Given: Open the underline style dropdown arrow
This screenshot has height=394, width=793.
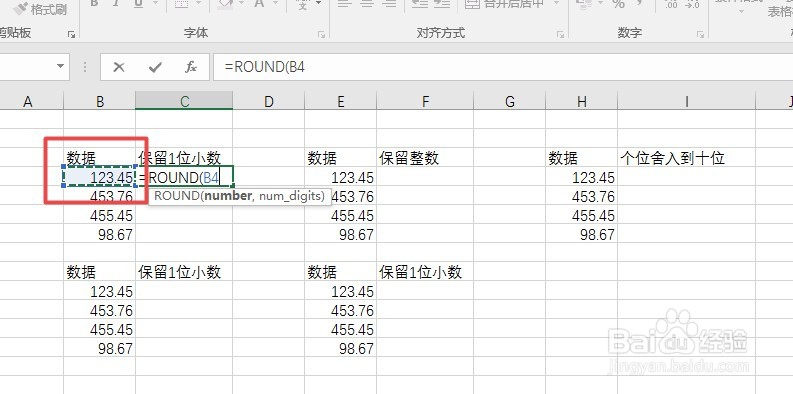Looking at the screenshot, I should pyautogui.click(x=154, y=4).
